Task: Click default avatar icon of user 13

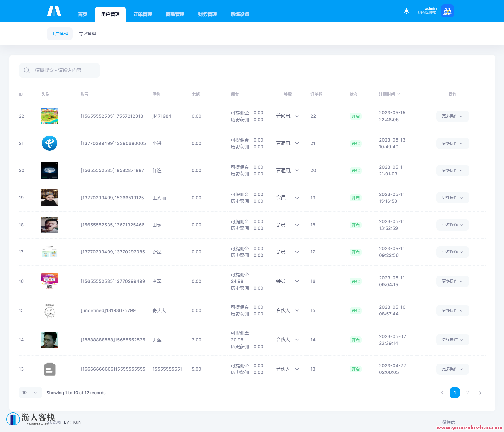Action: click(x=49, y=369)
